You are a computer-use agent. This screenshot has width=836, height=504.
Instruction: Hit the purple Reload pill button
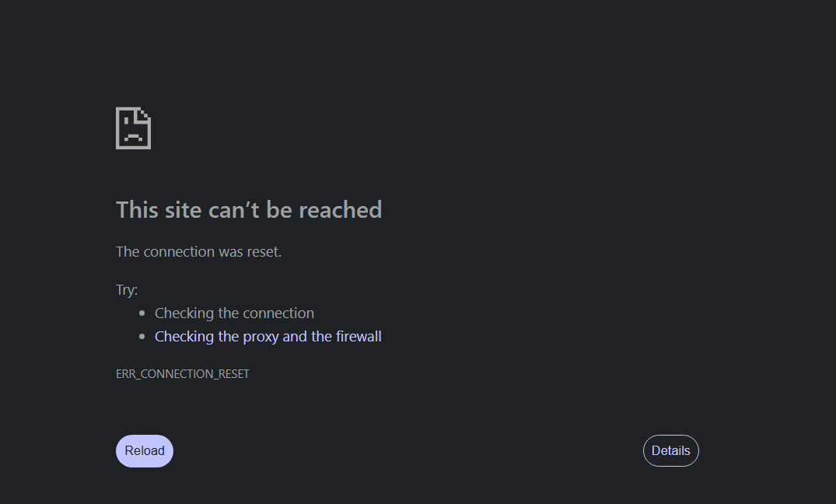[145, 450]
